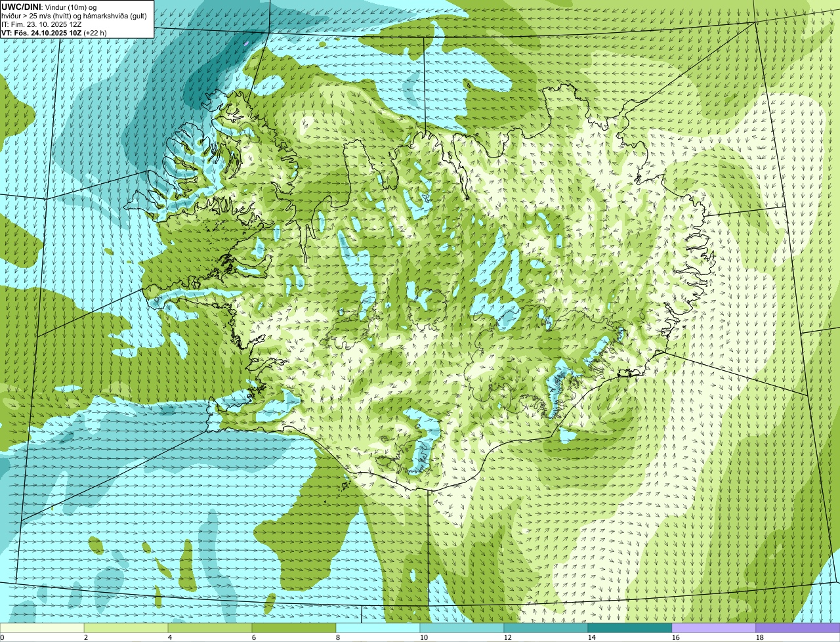Click the "4" label on the wind scale
Screen dimensions: 840x642
[x=170, y=637]
